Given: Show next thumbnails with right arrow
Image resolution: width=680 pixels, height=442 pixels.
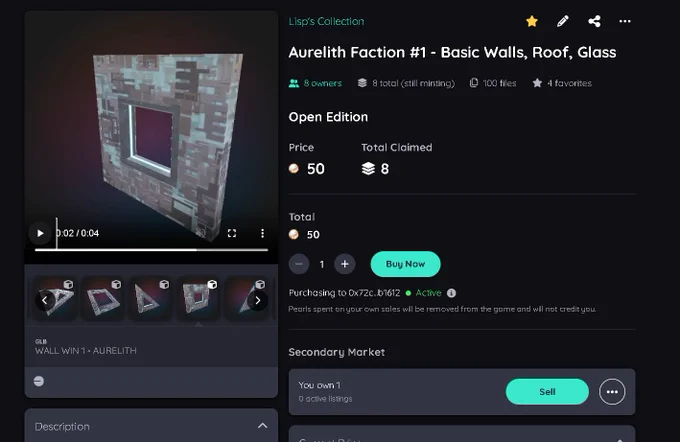Looking at the screenshot, I should pyautogui.click(x=258, y=300).
